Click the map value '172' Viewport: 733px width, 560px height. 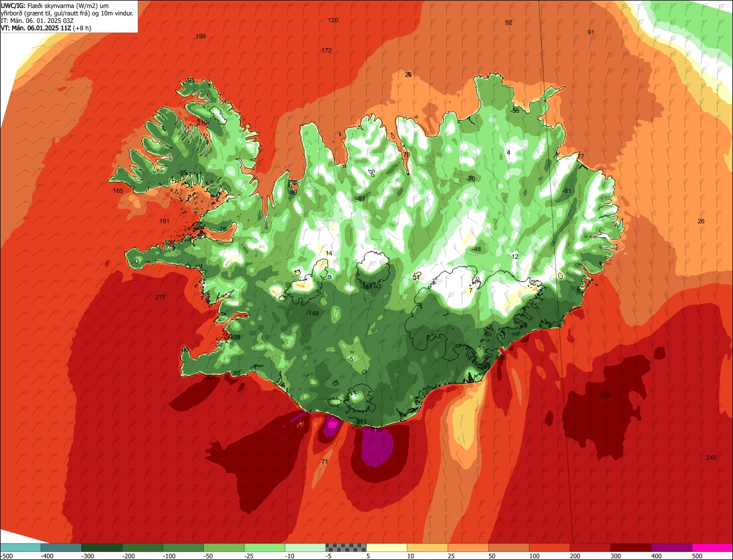tap(326, 50)
